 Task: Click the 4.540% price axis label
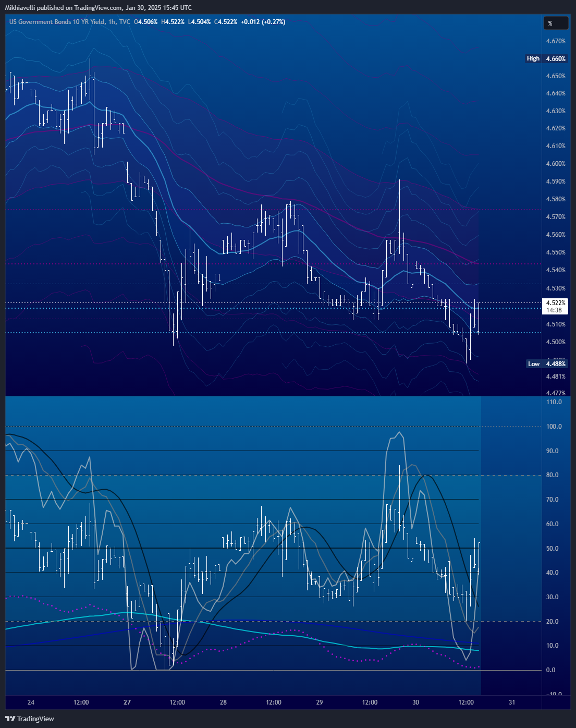pos(555,270)
